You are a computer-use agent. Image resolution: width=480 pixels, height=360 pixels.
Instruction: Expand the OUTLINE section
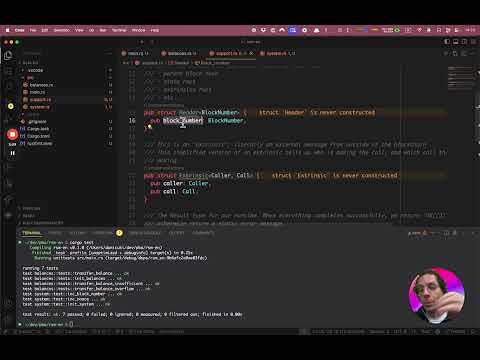click(x=31, y=208)
